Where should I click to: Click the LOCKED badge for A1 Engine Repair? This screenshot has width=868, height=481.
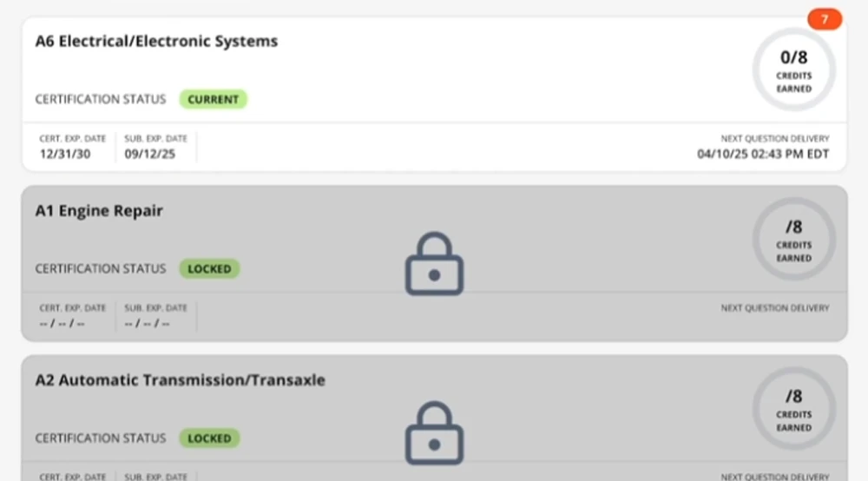[209, 269]
